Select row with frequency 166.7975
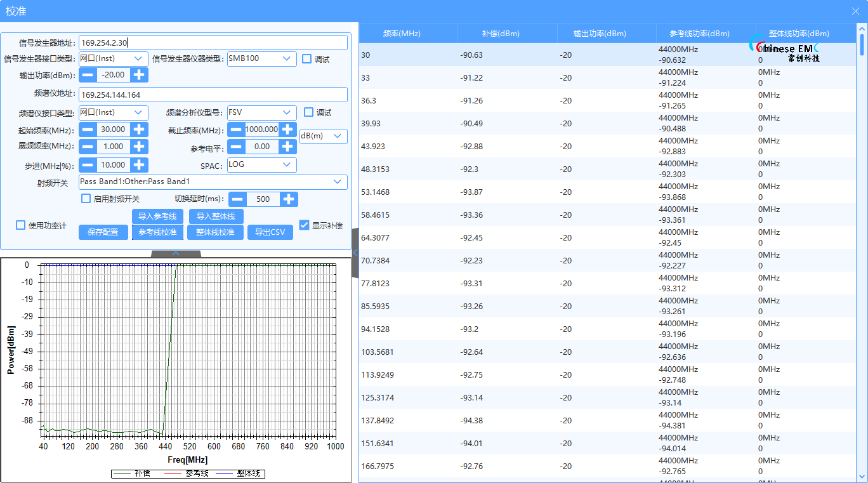This screenshot has height=483, width=868. (607, 466)
